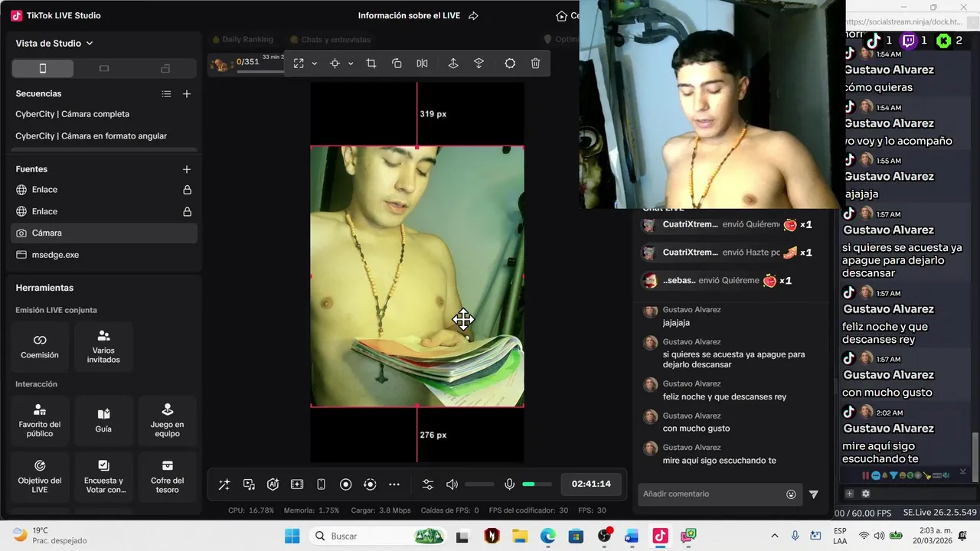Switch to portrait phone layout view

[43, 68]
